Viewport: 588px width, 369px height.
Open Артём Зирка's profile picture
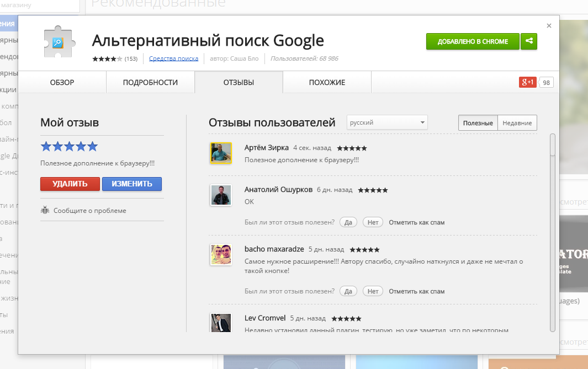pyautogui.click(x=221, y=153)
